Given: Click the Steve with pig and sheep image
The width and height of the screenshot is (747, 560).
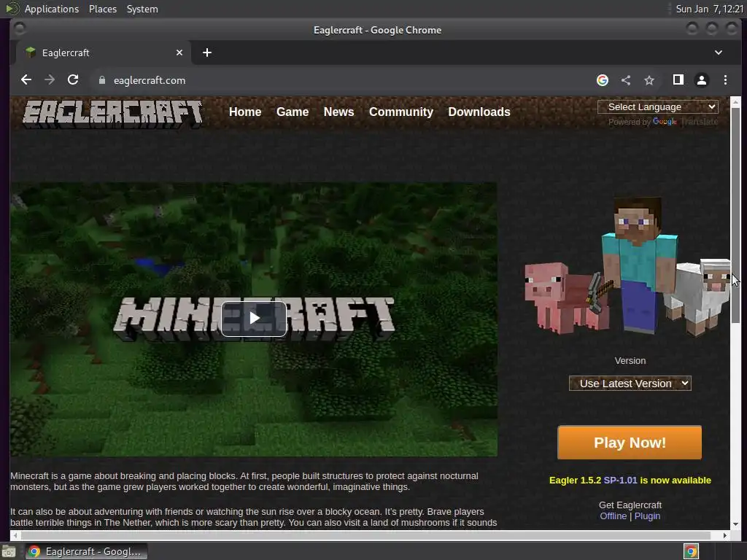Looking at the screenshot, I should click(x=627, y=265).
